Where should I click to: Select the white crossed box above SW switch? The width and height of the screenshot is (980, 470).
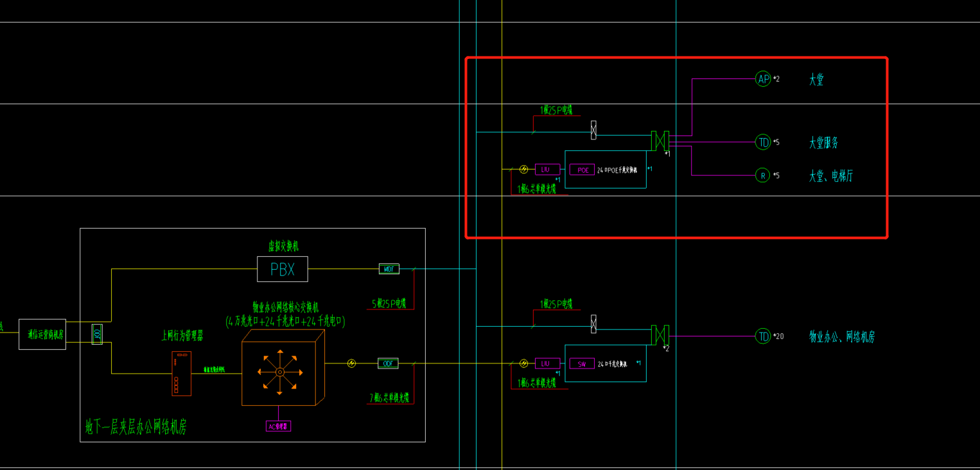coord(593,324)
